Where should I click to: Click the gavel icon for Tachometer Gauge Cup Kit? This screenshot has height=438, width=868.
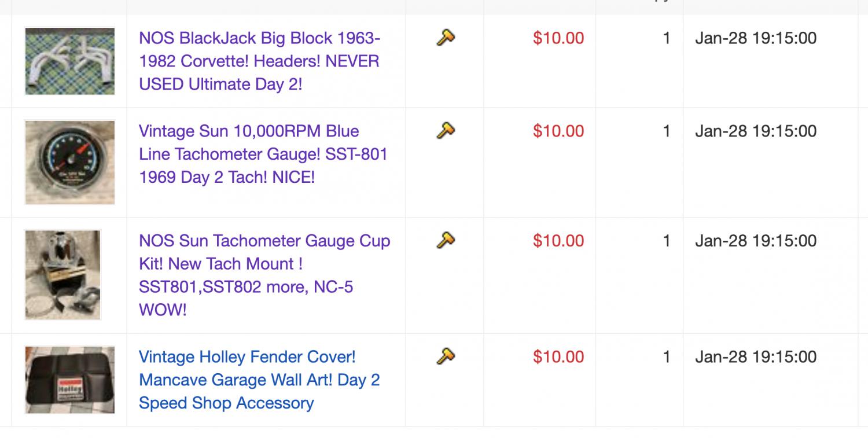446,240
